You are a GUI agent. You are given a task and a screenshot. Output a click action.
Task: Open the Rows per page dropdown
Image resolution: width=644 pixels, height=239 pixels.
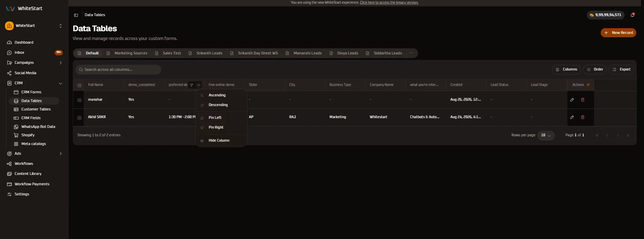[x=546, y=135]
